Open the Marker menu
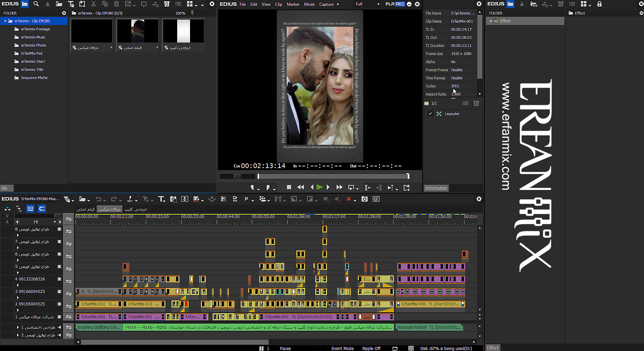The width and height of the screenshot is (644, 351). pyautogui.click(x=293, y=4)
